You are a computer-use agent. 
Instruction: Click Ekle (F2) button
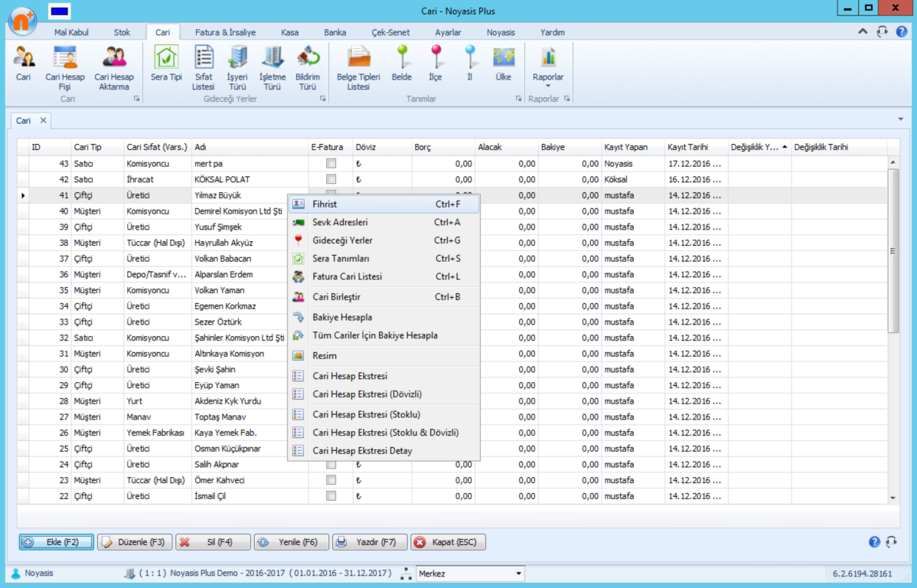pos(56,542)
